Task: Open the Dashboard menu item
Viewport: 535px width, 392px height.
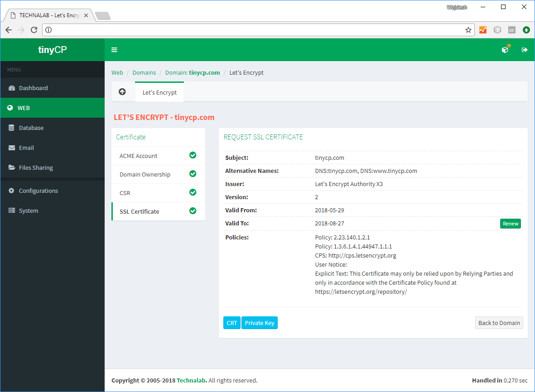Action: pos(53,88)
